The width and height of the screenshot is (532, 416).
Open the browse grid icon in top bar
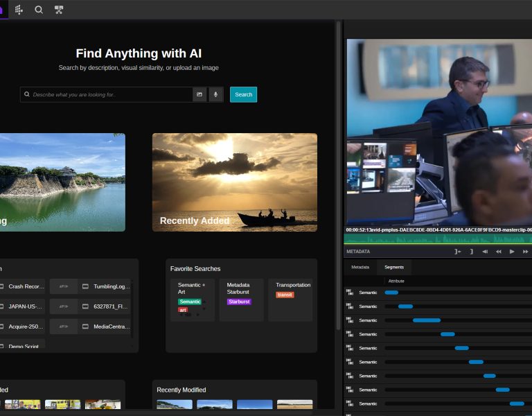tap(19, 10)
